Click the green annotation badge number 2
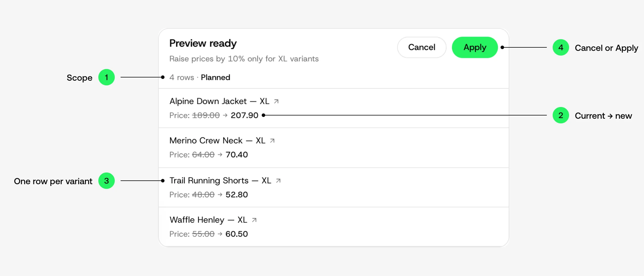Image resolution: width=644 pixels, height=276 pixels. coord(561,115)
